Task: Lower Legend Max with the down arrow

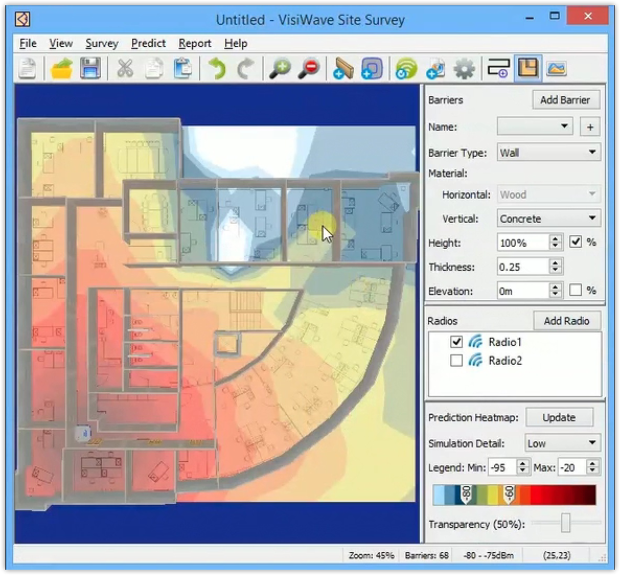Action: point(592,472)
